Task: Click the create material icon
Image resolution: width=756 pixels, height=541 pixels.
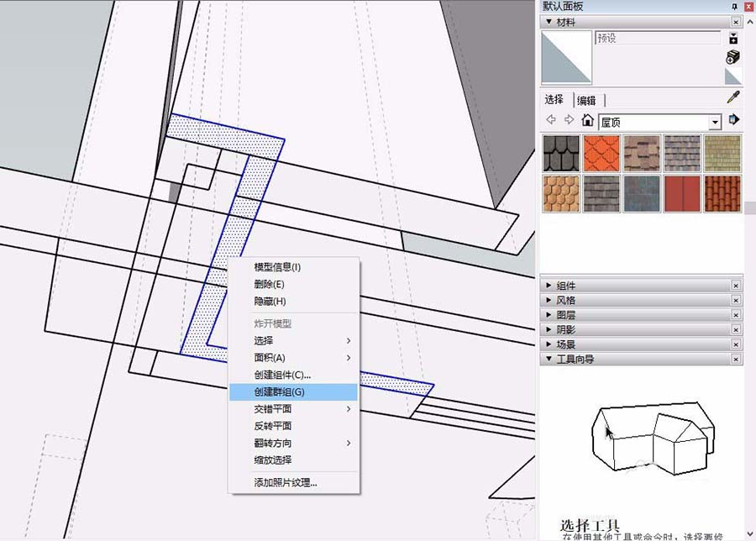Action: [x=732, y=57]
